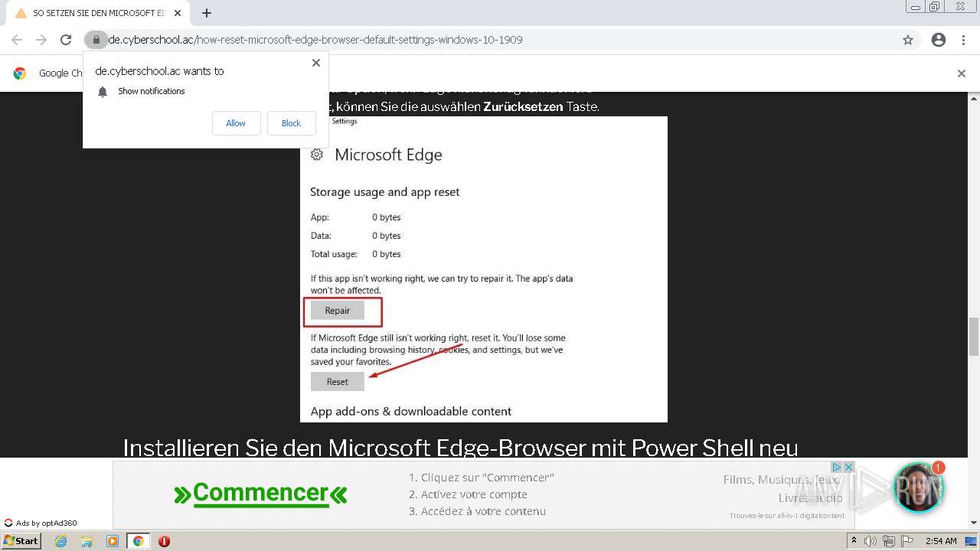Open the AdChoices info icon on ad

click(837, 467)
